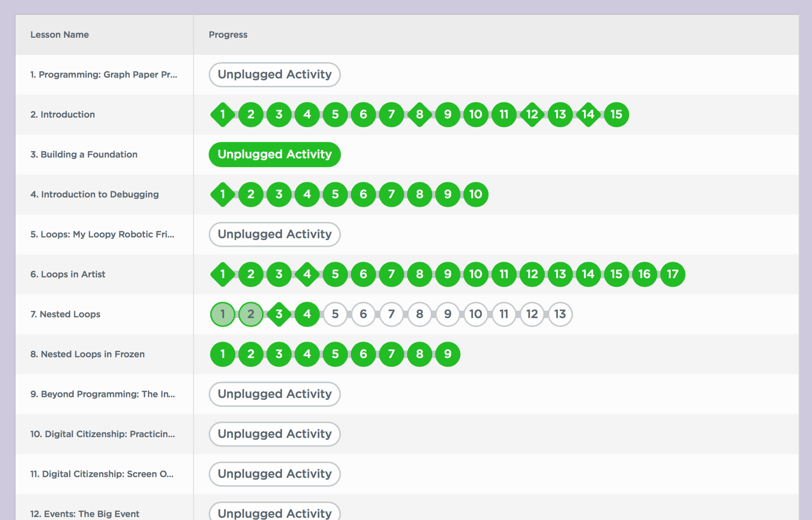Open diamond puzzle 3 in Nested Loops

[279, 314]
